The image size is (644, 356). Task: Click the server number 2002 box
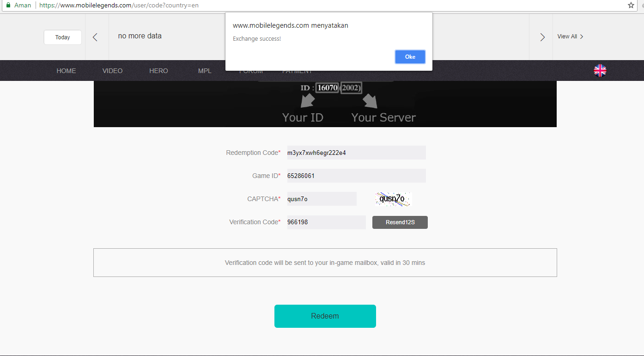tap(351, 87)
